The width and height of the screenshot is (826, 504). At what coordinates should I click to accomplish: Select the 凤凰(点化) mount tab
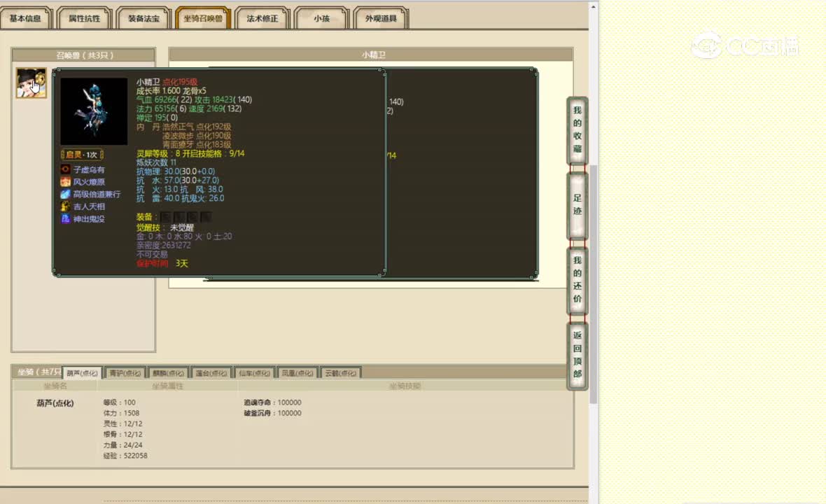click(x=297, y=373)
